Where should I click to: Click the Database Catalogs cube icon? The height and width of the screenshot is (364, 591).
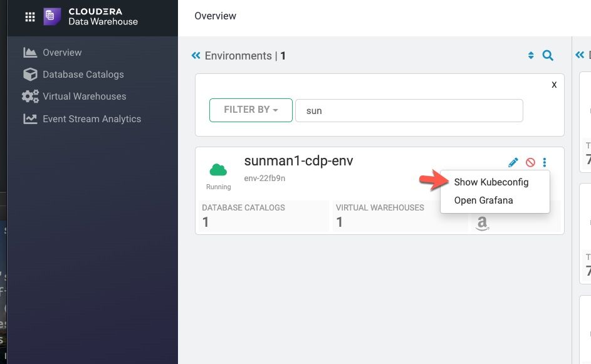click(x=30, y=74)
